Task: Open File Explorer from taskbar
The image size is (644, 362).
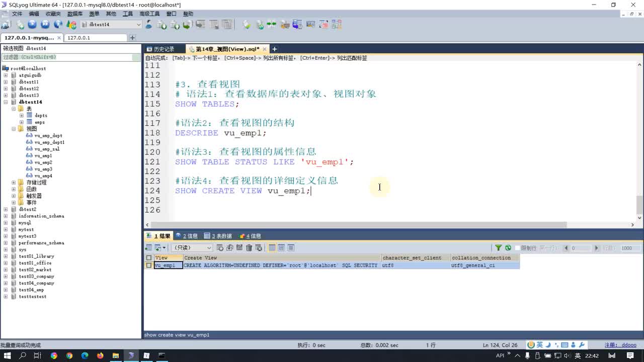Action: pyautogui.click(x=116, y=355)
